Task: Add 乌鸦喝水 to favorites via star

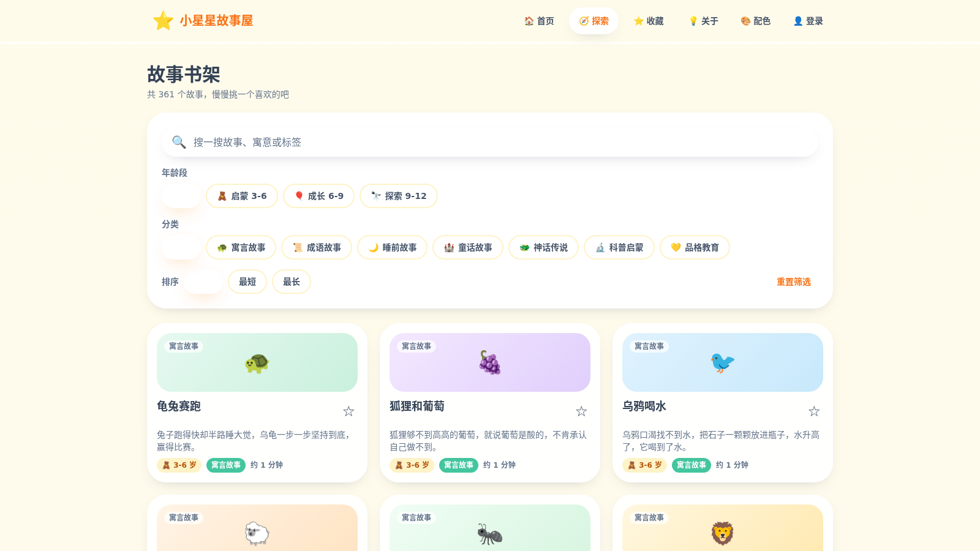Action: (814, 411)
